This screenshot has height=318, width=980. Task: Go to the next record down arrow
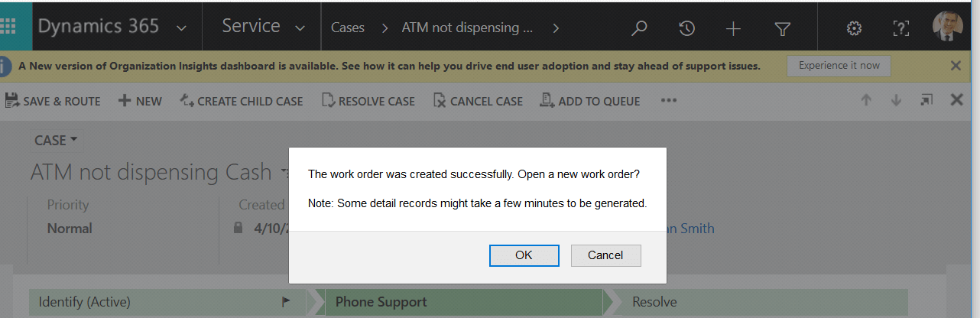pos(896,100)
